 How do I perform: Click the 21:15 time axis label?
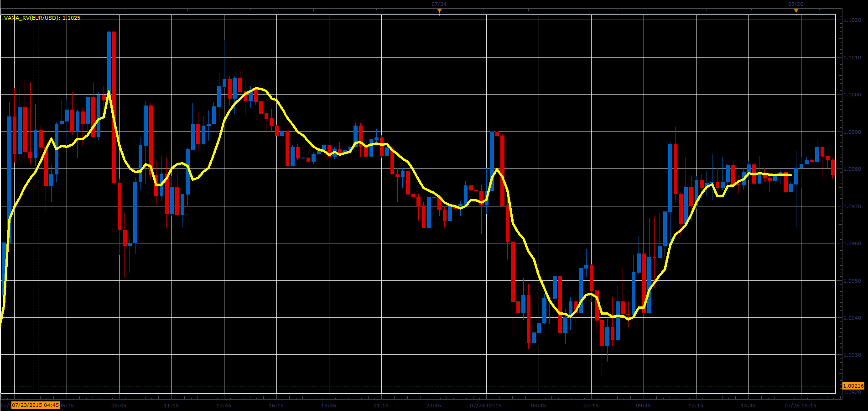coord(381,406)
